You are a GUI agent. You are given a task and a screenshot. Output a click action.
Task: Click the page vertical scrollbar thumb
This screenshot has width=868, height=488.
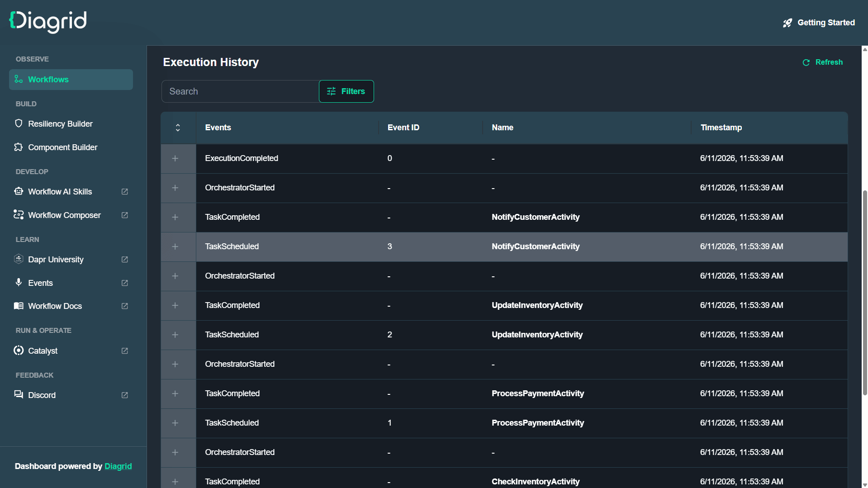click(865, 293)
